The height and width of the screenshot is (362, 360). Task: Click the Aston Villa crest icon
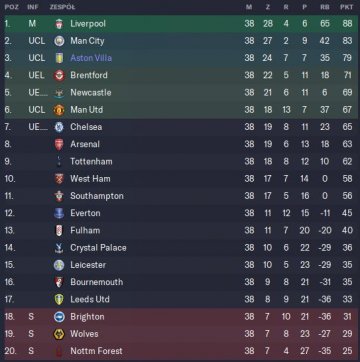(x=59, y=58)
